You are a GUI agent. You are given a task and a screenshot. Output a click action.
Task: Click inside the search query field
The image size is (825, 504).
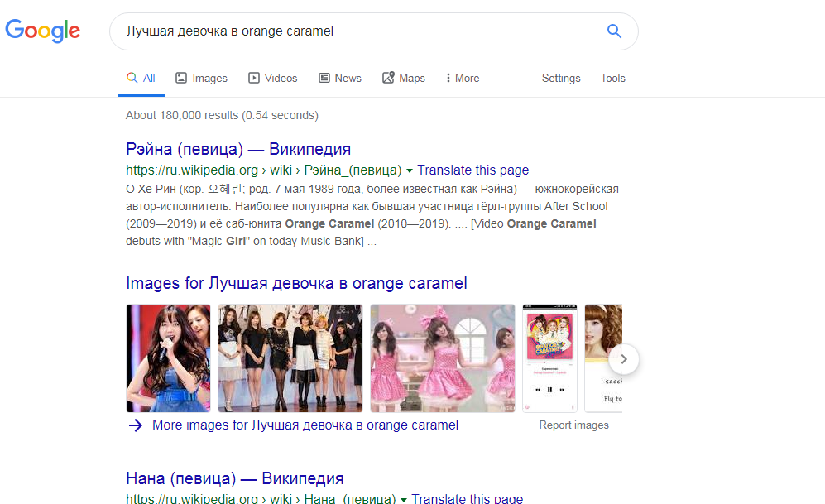pos(356,31)
